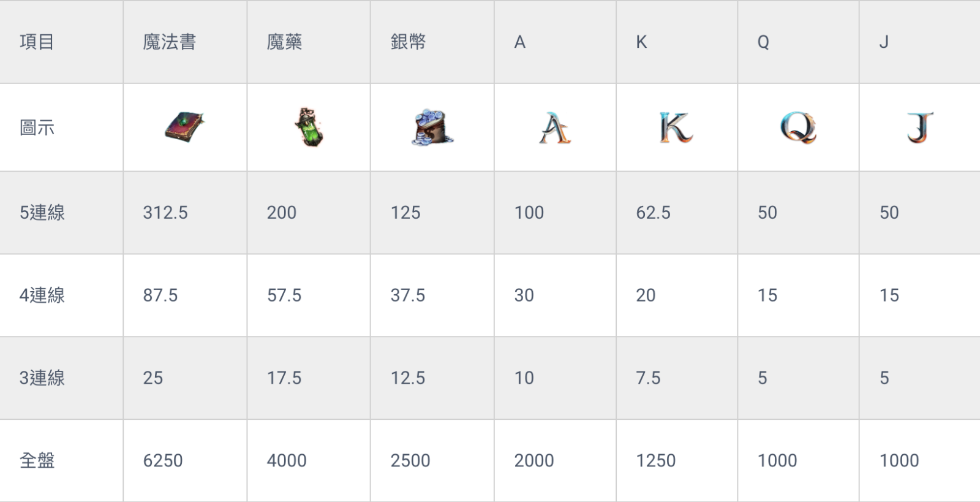Select the stylized letter K symbol
The height and width of the screenshot is (502, 980).
pyautogui.click(x=676, y=127)
